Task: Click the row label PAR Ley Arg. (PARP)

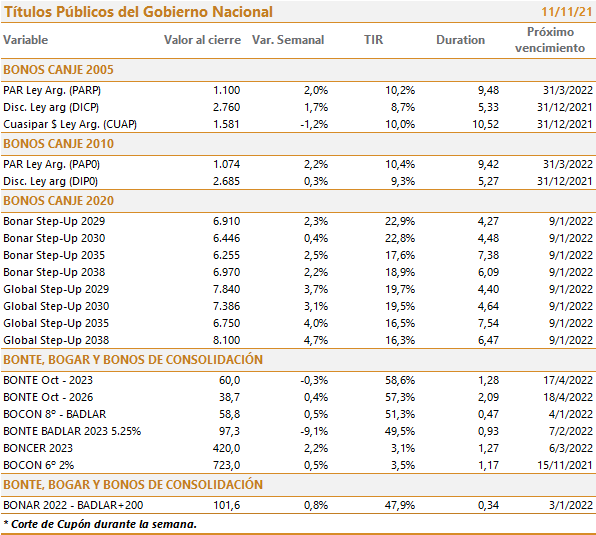Action: click(52, 90)
